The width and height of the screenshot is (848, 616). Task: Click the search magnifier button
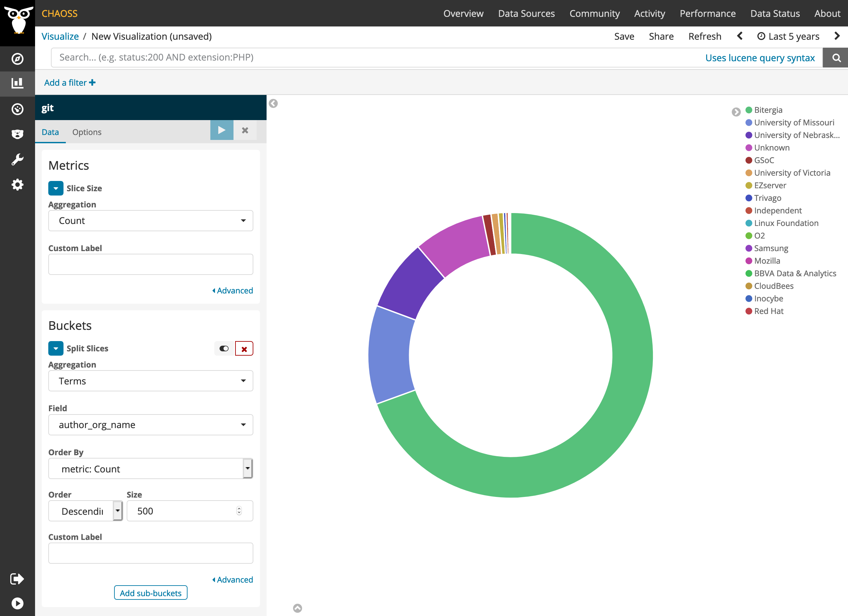[836, 58]
